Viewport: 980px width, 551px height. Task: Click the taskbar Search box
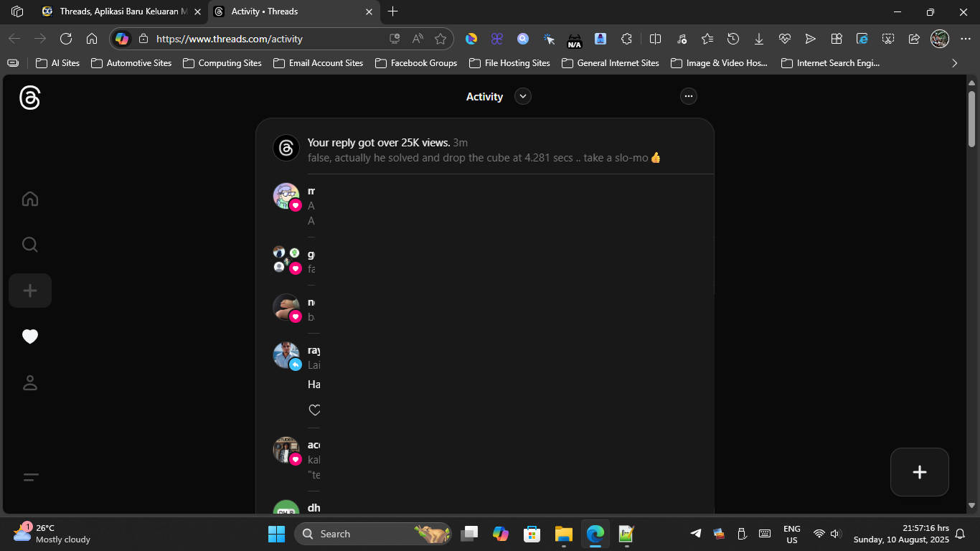coord(373,534)
